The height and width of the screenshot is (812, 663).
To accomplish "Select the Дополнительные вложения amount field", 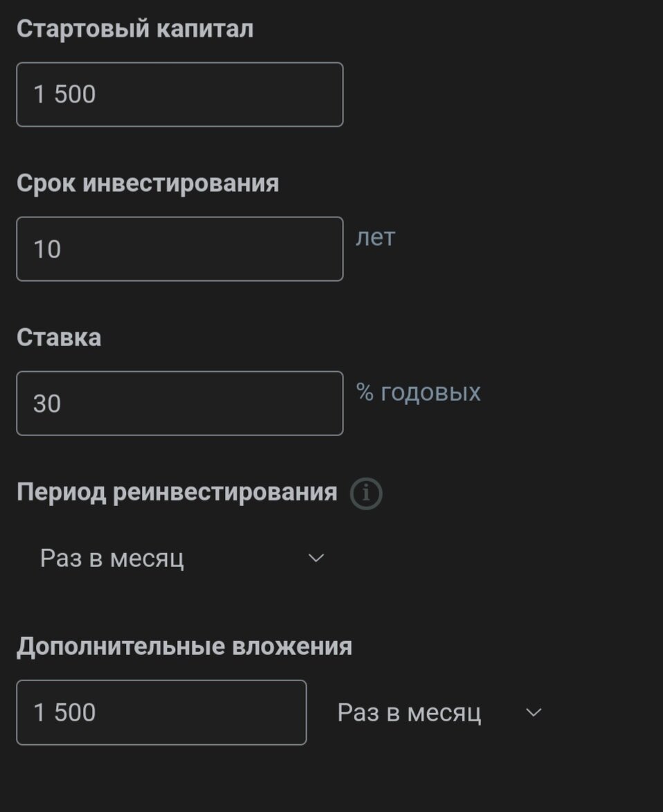I will (x=161, y=712).
